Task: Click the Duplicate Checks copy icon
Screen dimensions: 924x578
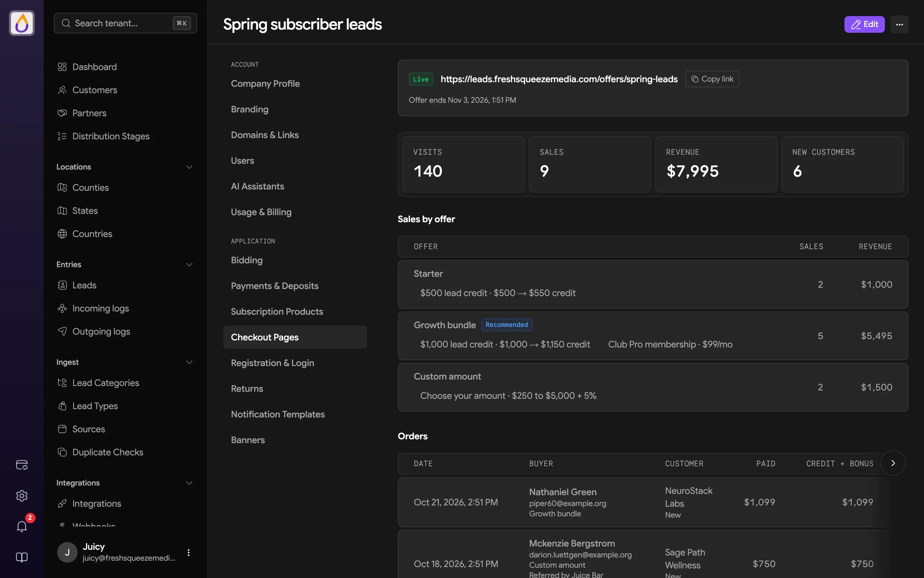Action: pyautogui.click(x=62, y=452)
